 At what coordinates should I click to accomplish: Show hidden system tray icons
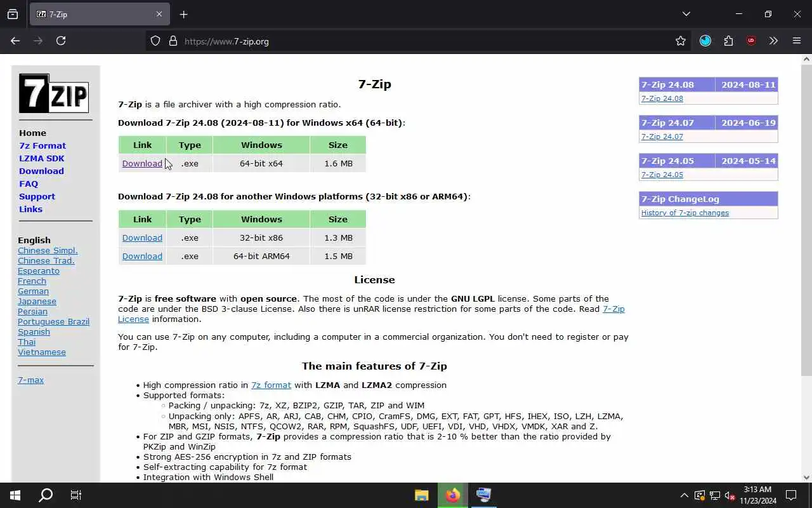684,495
